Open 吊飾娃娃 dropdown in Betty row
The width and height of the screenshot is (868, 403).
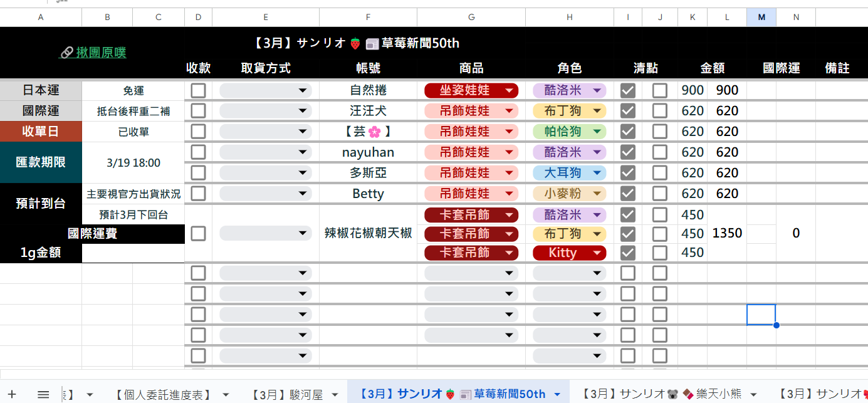coord(471,193)
